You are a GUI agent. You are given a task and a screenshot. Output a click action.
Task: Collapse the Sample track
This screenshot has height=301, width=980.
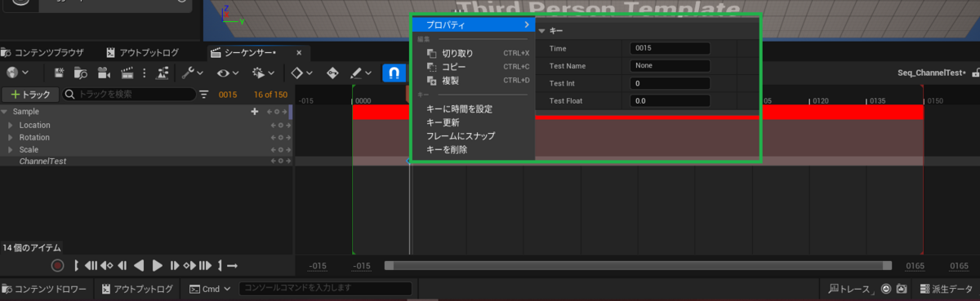point(5,111)
